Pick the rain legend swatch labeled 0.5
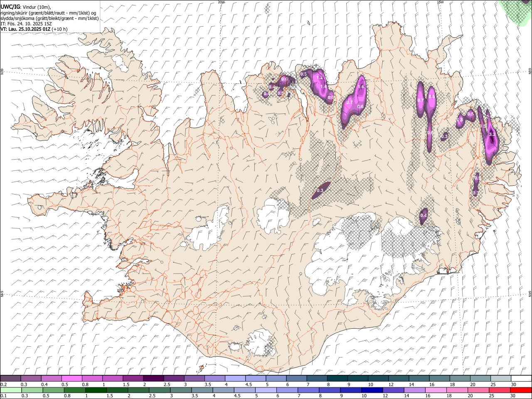This screenshot has height=399, width=532. 54,390
